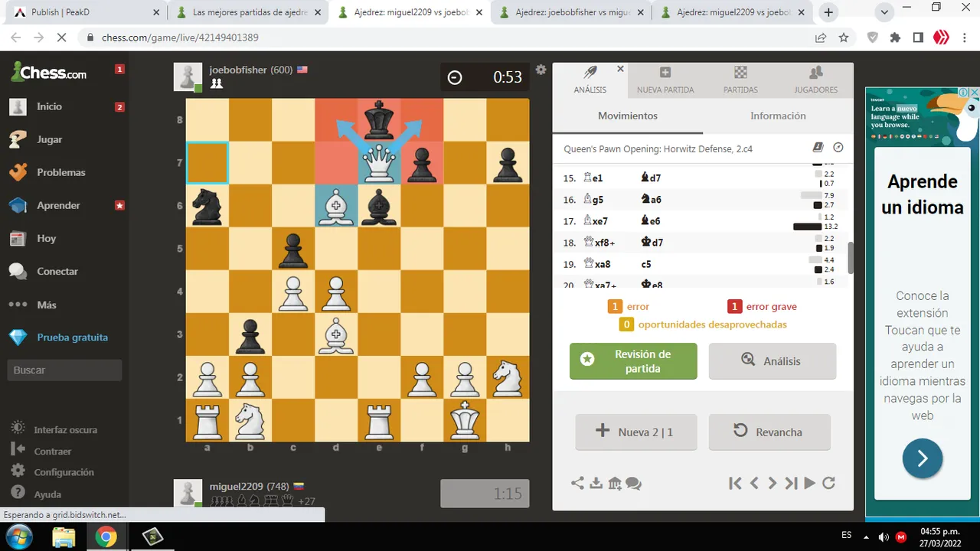Open the opening explorer compass icon
The image size is (980, 551).
838,148
